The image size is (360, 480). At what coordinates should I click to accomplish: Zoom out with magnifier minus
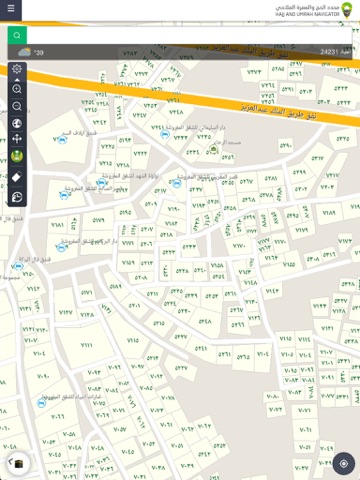17,107
